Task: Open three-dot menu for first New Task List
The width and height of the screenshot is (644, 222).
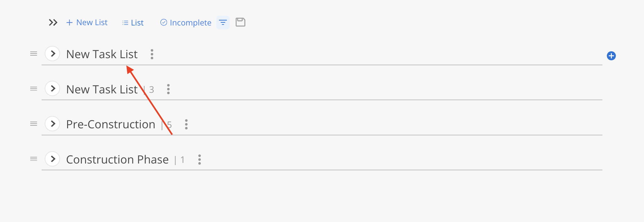Action: point(152,54)
